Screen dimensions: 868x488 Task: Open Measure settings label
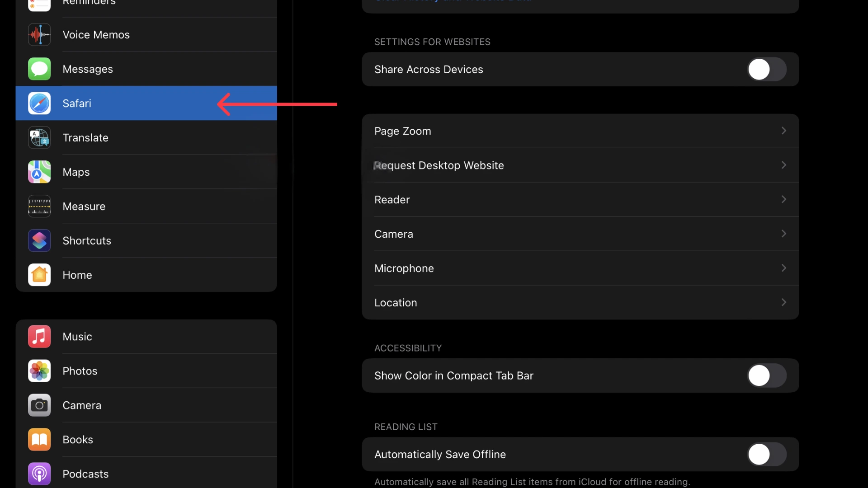tap(84, 206)
